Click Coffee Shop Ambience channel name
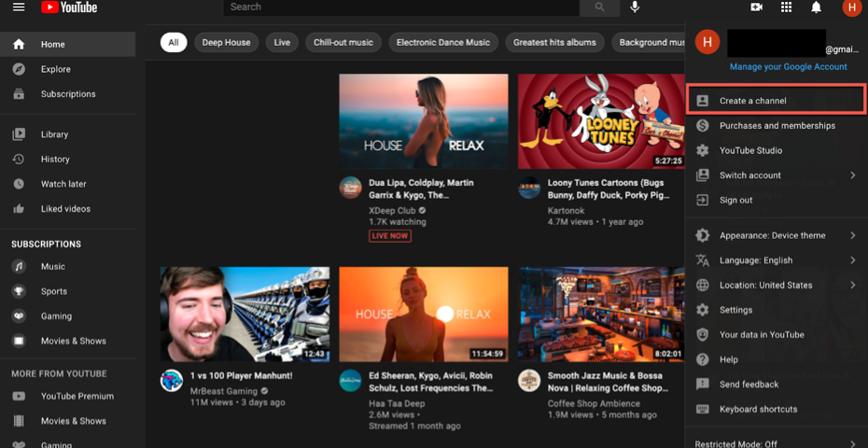The width and height of the screenshot is (868, 448). (x=594, y=404)
